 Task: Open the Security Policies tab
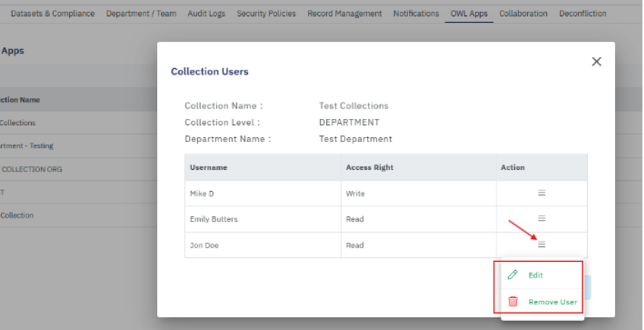[267, 14]
